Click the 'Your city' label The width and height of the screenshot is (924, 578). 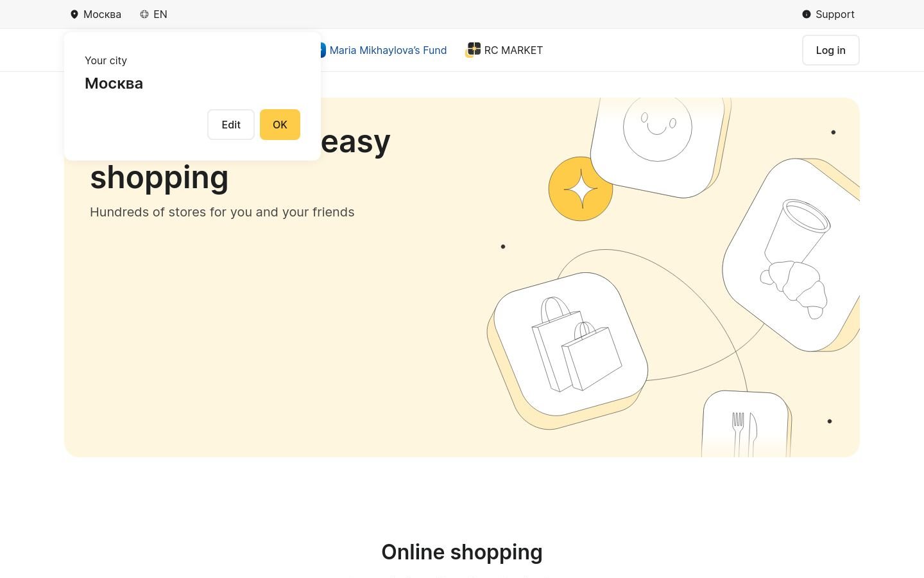pos(106,60)
